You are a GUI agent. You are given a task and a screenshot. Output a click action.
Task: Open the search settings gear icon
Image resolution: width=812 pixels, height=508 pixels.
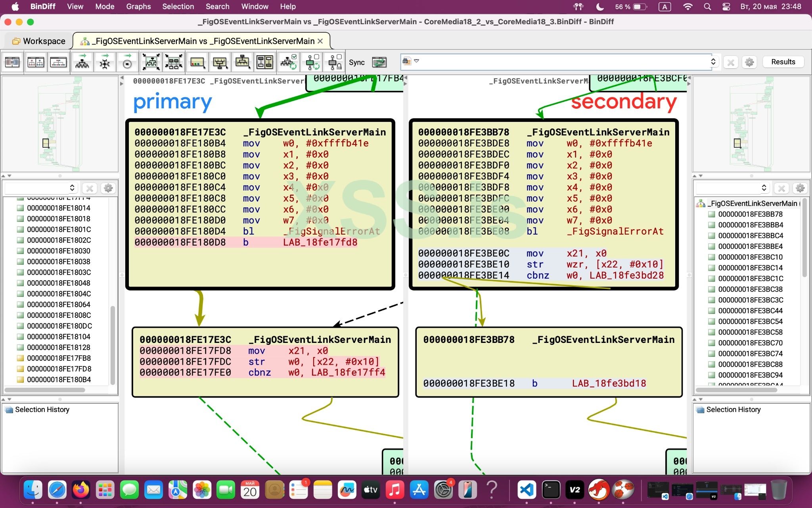749,62
